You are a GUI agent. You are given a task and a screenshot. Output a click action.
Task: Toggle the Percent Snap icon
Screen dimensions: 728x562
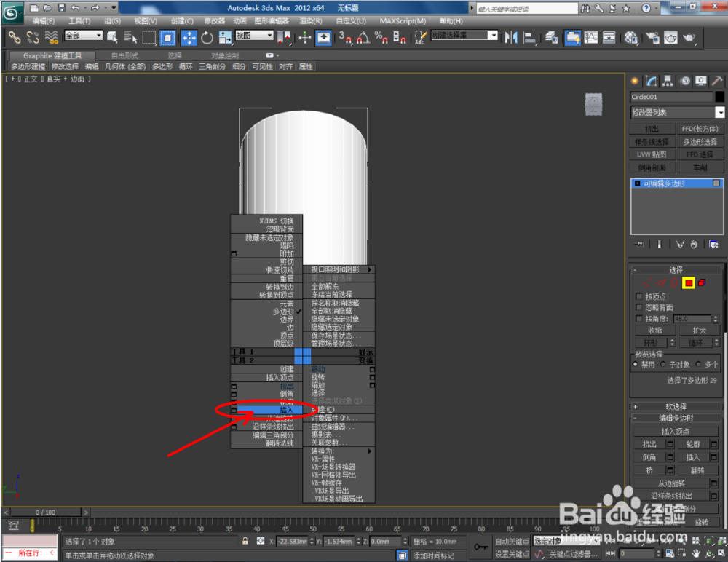(381, 38)
